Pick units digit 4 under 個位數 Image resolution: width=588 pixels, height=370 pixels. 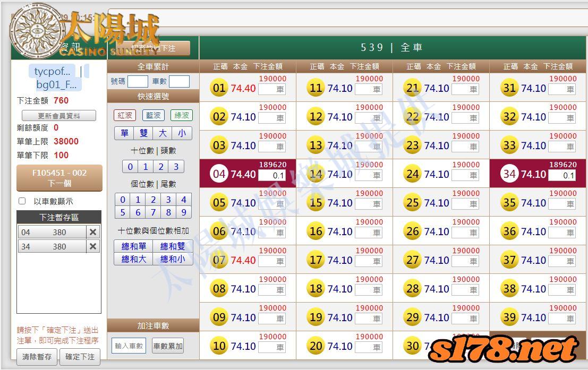tap(183, 200)
